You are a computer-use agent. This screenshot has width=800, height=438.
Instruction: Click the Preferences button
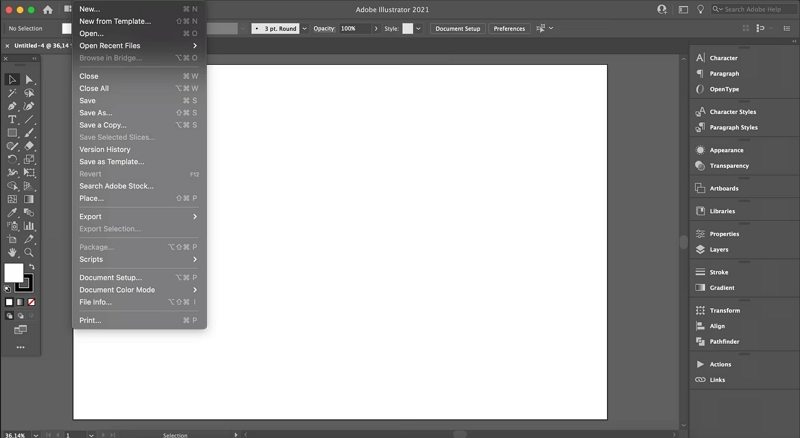[509, 29]
